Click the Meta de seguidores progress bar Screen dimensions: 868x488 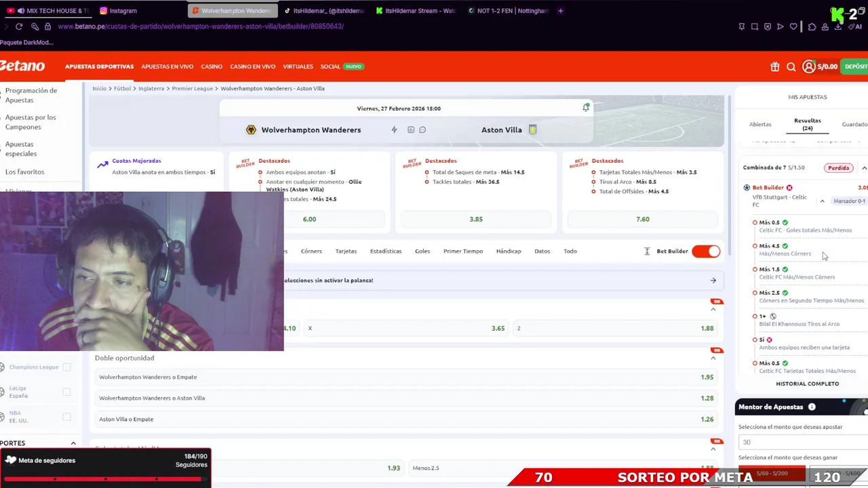(105, 479)
